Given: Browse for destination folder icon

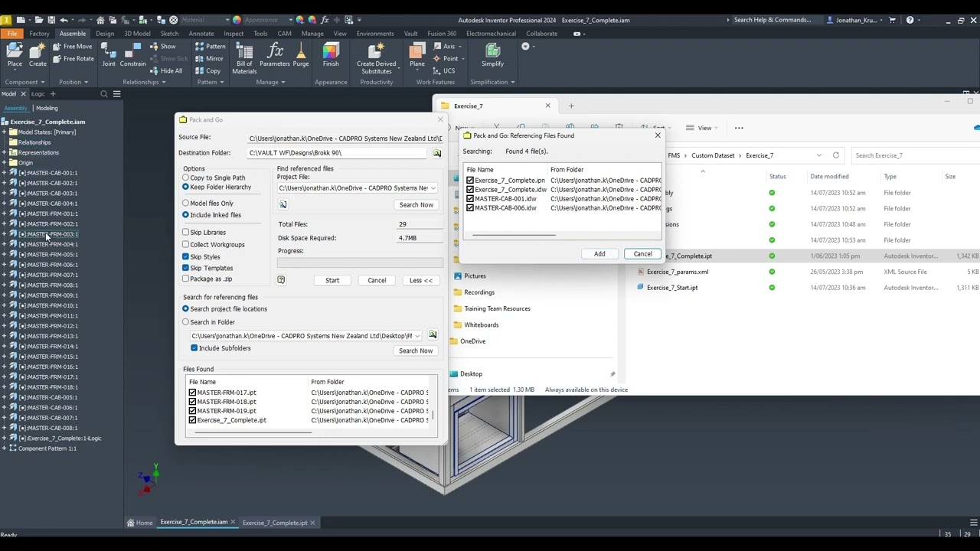Looking at the screenshot, I should [437, 153].
